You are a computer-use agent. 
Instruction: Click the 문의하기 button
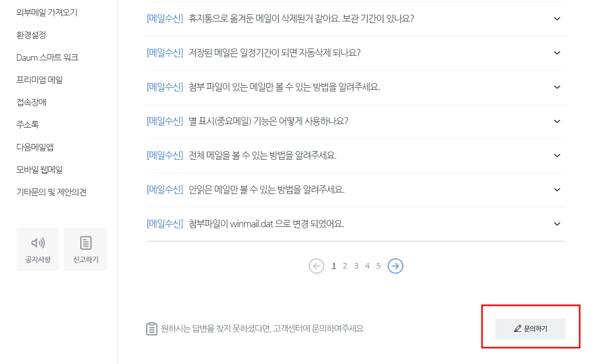[x=530, y=329]
